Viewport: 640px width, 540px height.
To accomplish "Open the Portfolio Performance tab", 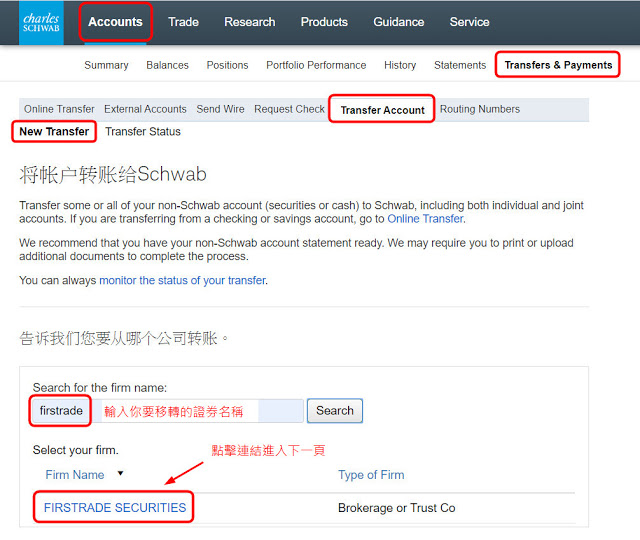I will point(316,65).
